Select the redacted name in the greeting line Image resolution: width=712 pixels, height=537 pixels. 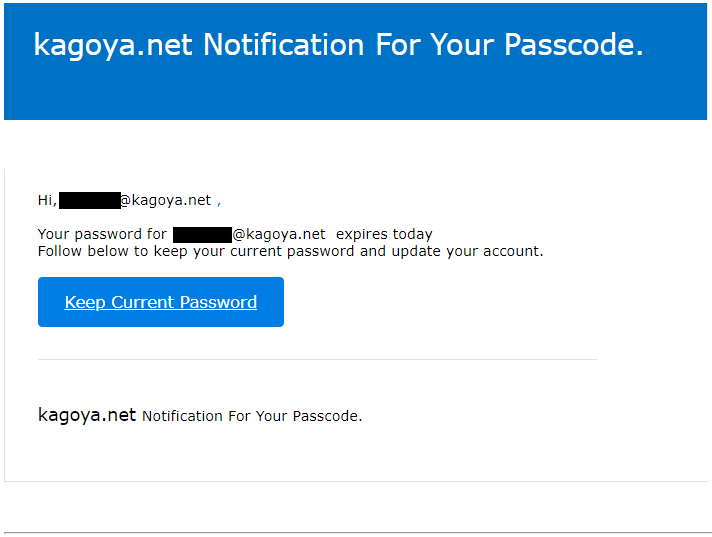tap(89, 200)
